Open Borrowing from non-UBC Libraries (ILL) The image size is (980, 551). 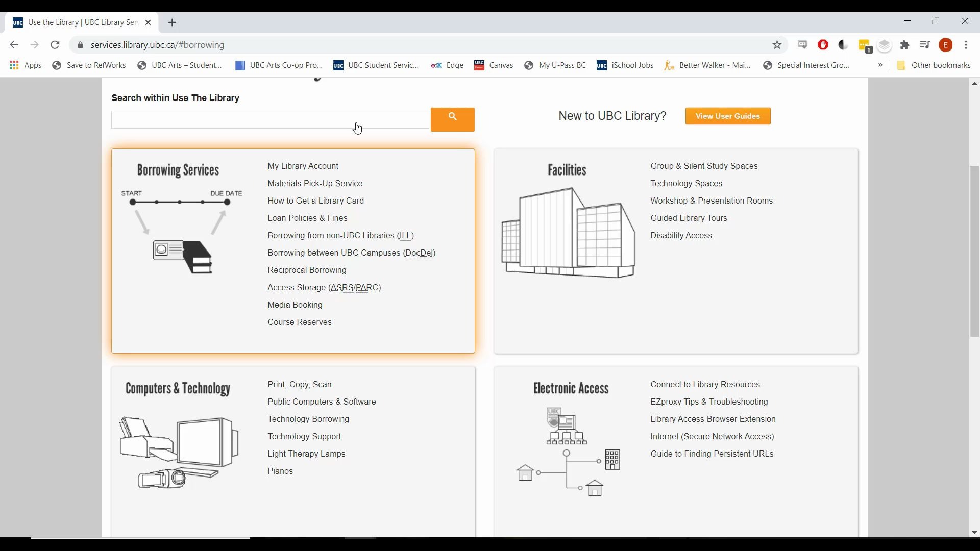341,236
